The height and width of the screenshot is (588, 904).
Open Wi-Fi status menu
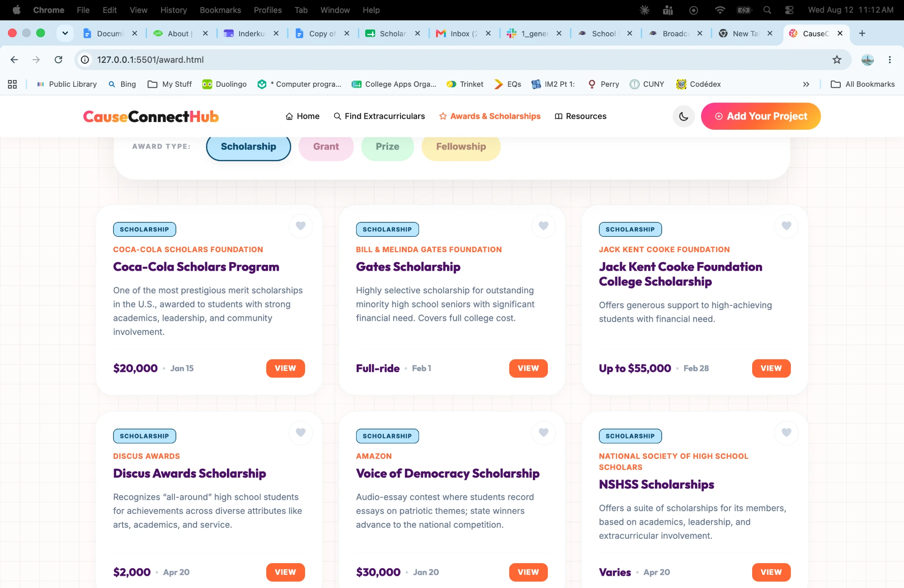pos(720,10)
